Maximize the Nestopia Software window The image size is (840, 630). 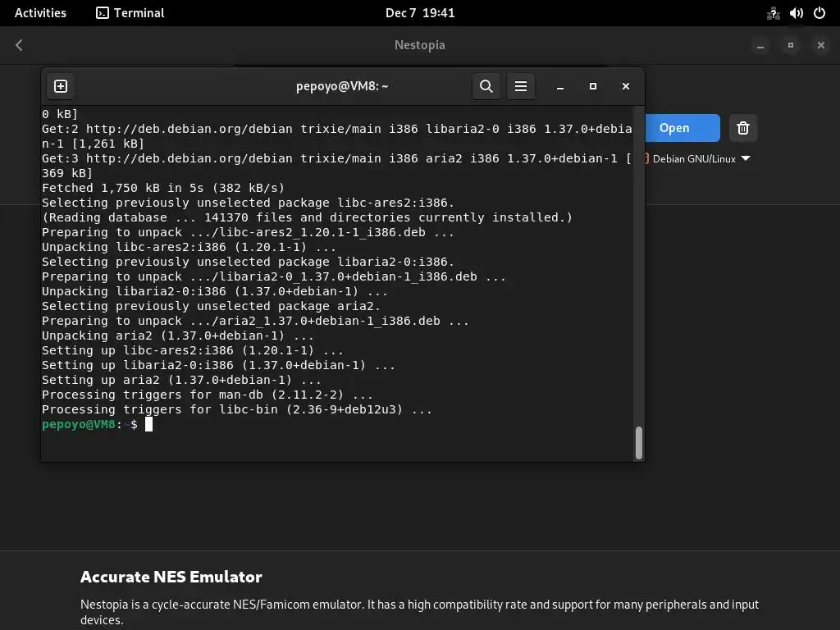coord(791,46)
